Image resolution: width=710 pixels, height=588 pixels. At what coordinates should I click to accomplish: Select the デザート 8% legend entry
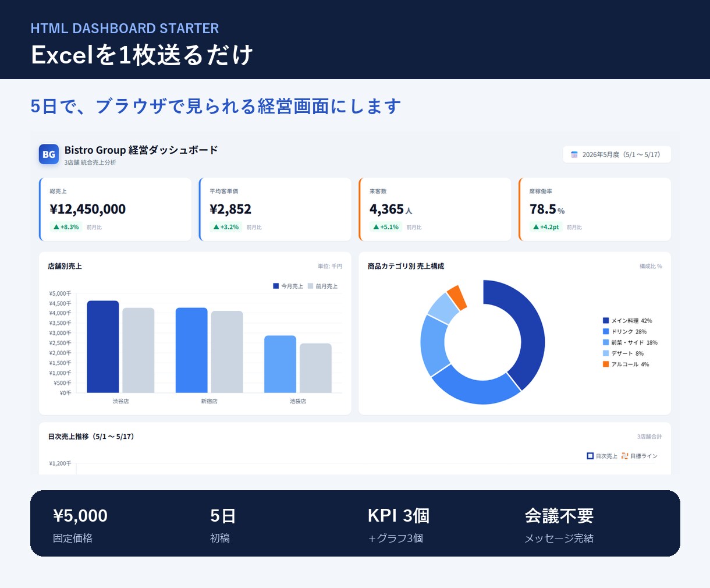(x=623, y=353)
